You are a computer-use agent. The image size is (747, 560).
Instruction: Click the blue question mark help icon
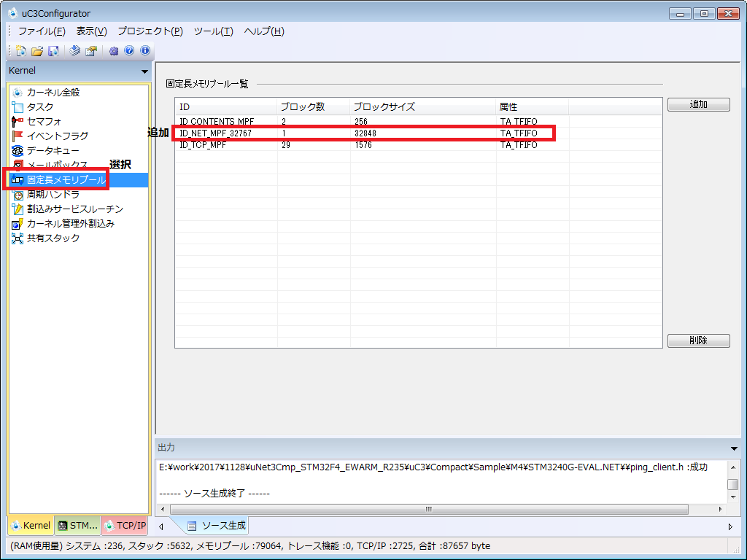click(129, 51)
